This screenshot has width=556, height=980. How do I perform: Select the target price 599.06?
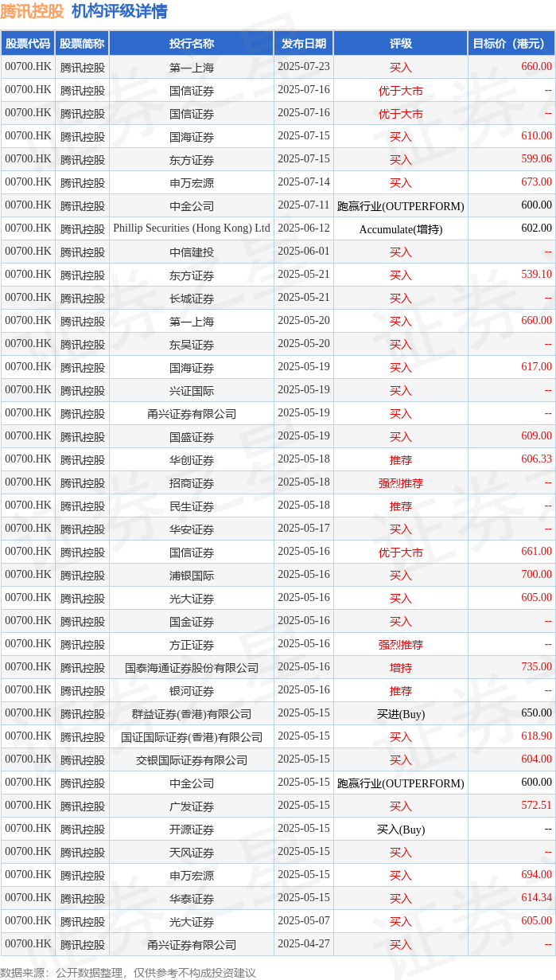coord(536,159)
